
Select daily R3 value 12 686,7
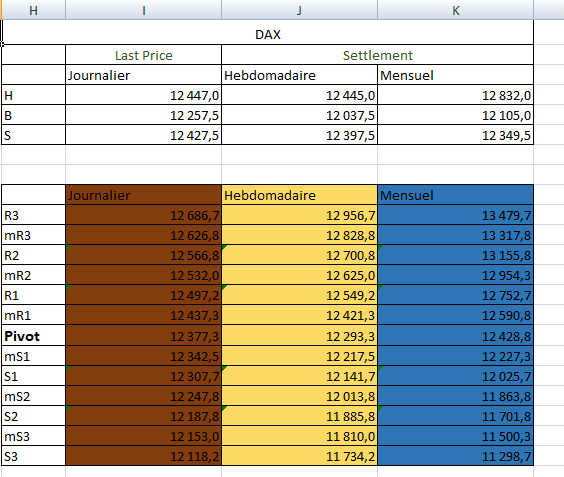click(144, 215)
